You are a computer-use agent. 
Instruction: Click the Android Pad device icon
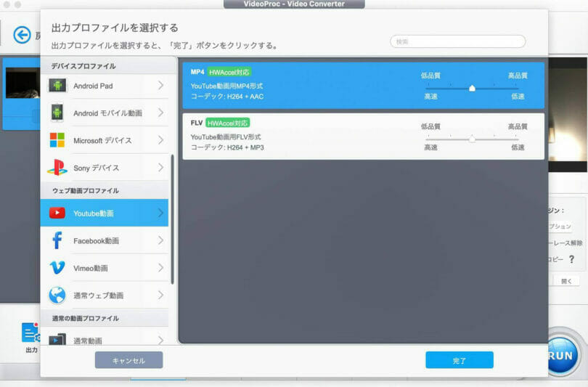tap(57, 86)
